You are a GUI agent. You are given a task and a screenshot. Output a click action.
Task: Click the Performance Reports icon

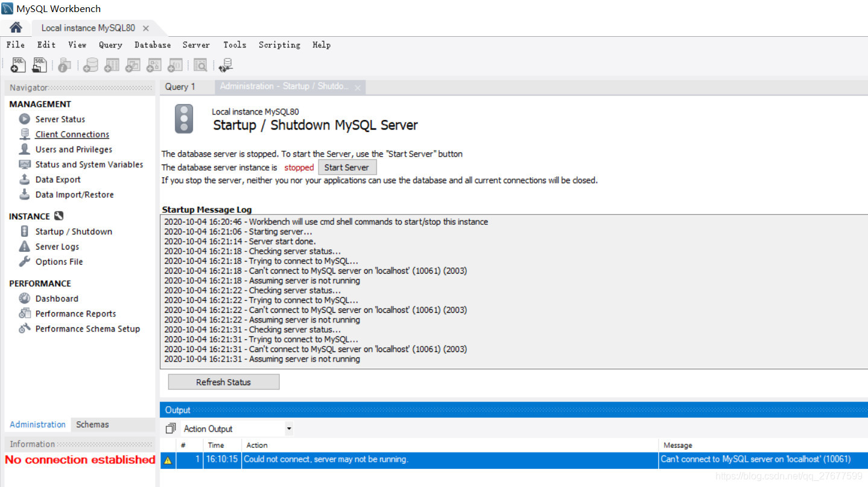24,313
